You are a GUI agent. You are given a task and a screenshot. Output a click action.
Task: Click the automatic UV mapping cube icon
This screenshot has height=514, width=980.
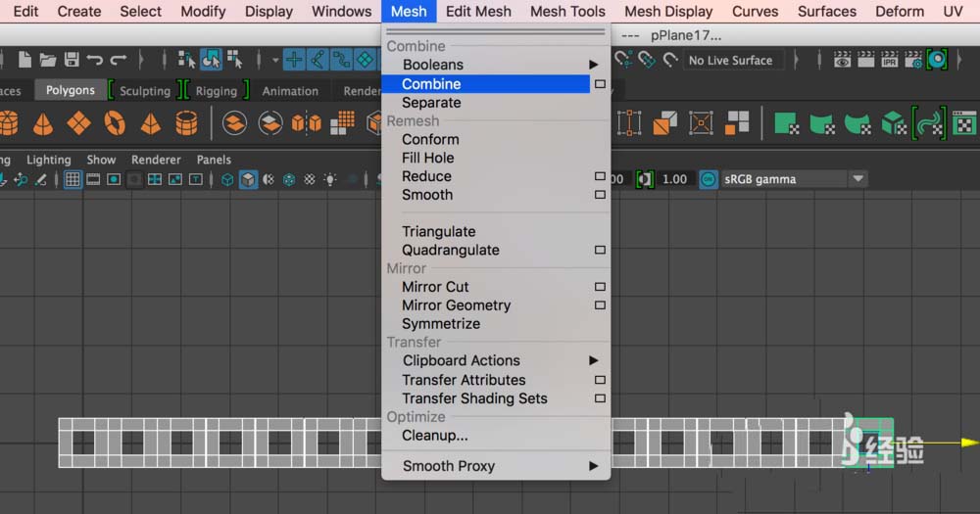pos(894,123)
